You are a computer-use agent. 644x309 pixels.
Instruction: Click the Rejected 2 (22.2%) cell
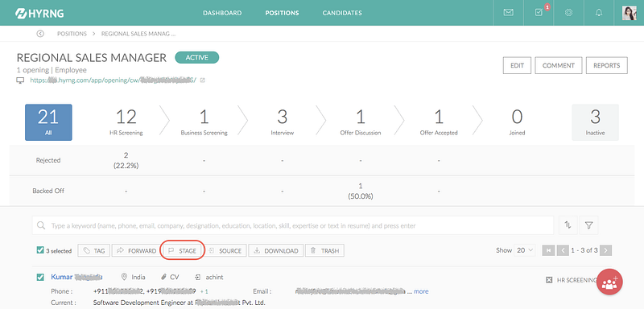(x=126, y=160)
